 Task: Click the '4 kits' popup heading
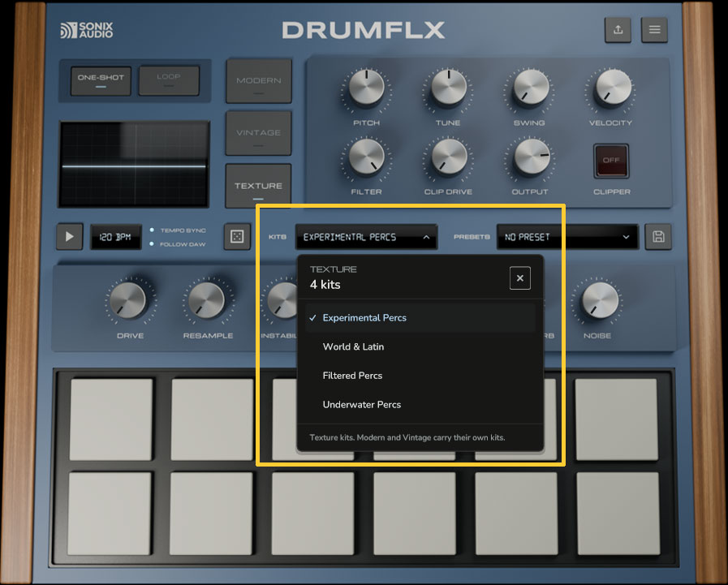[x=325, y=285]
